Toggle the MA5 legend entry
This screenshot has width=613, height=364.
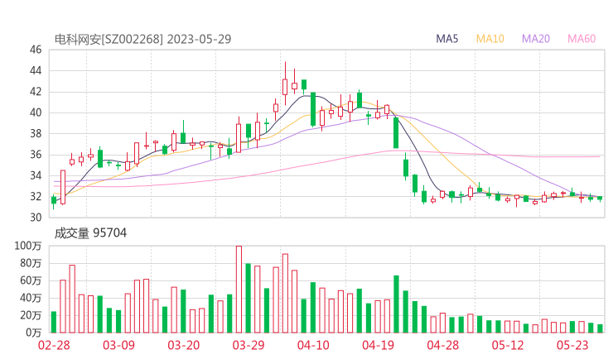pos(446,39)
